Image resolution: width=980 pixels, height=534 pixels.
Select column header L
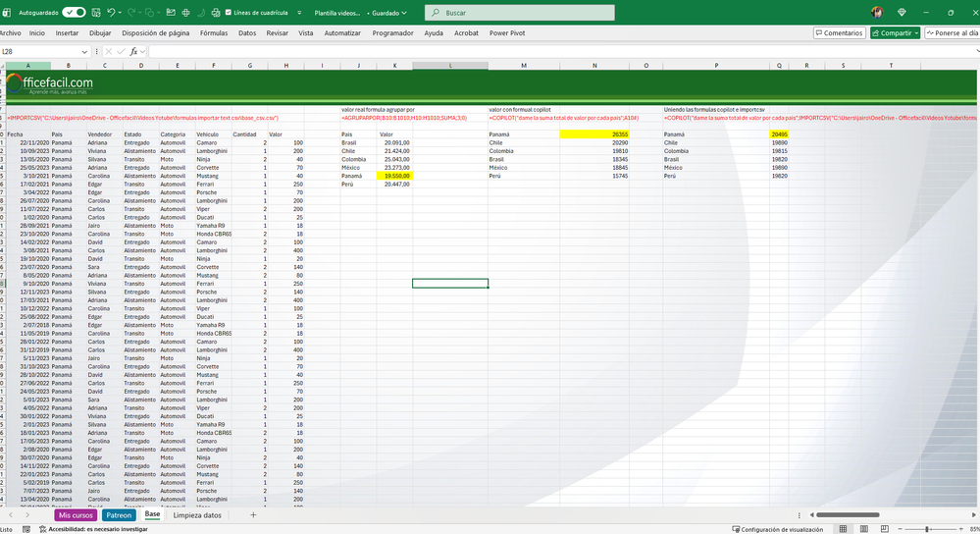[450, 65]
